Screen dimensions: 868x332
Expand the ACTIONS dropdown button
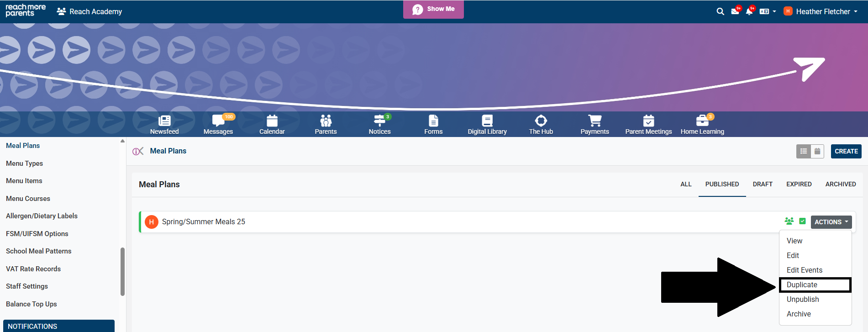pos(831,222)
